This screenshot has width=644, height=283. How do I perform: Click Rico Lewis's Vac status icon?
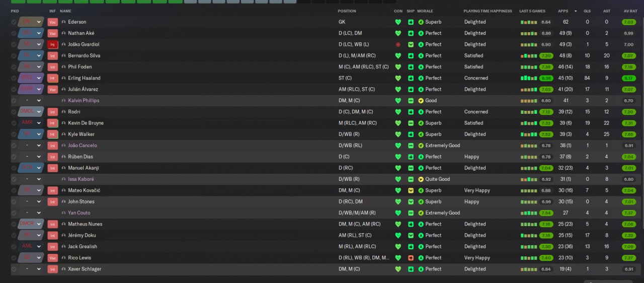click(x=53, y=258)
